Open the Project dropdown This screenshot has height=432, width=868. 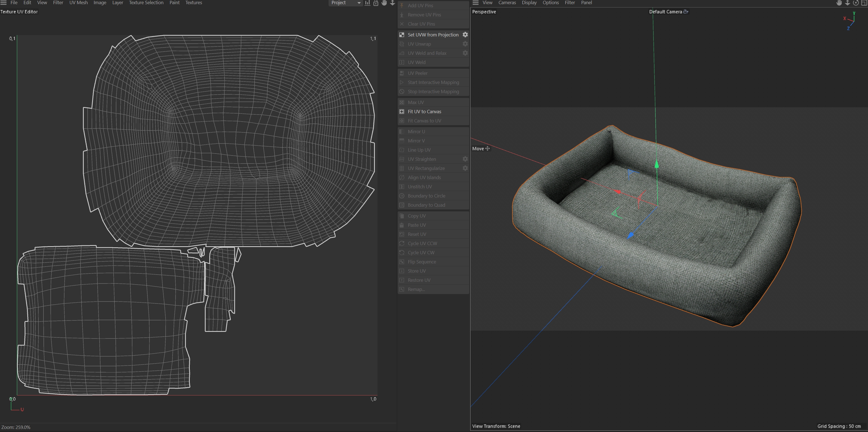pos(346,3)
